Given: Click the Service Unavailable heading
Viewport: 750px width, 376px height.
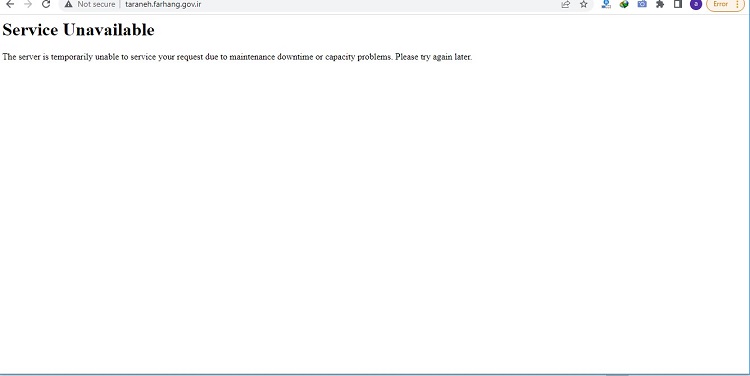Looking at the screenshot, I should [78, 30].
